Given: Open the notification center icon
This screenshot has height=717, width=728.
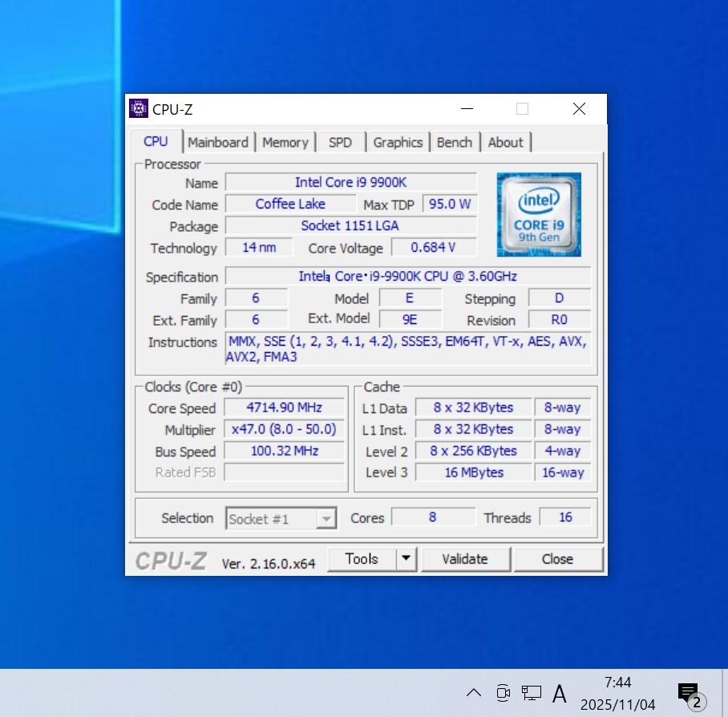Looking at the screenshot, I should (689, 694).
